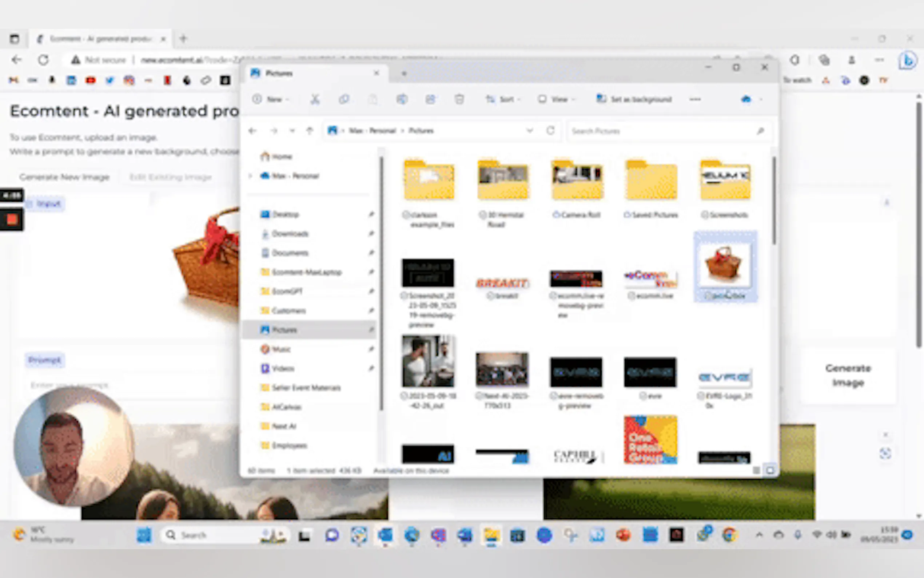Click the Up arrow navigation icon
This screenshot has width=924, height=578.
[x=310, y=131]
